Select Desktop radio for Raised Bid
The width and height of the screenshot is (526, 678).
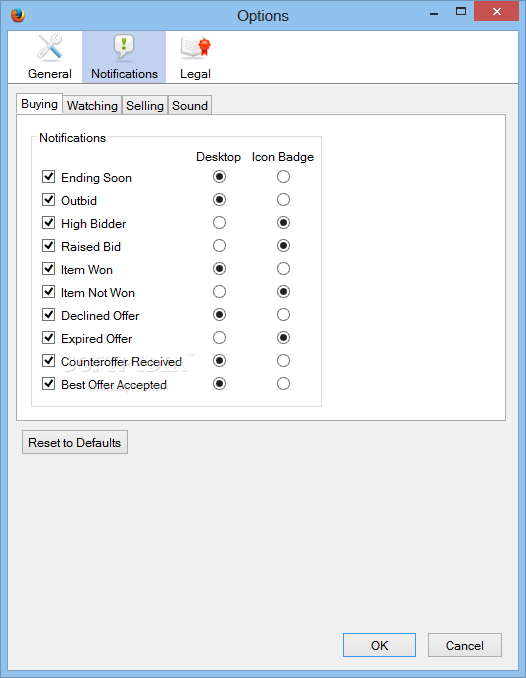(219, 246)
